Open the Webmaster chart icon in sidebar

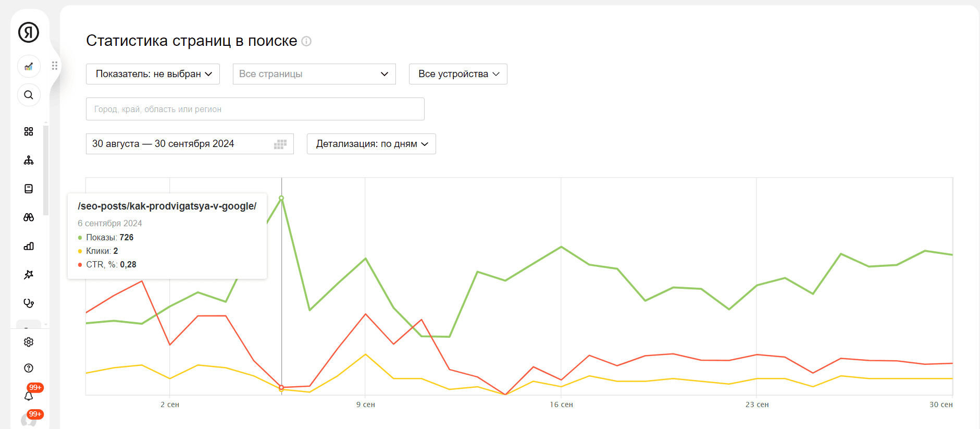click(29, 66)
